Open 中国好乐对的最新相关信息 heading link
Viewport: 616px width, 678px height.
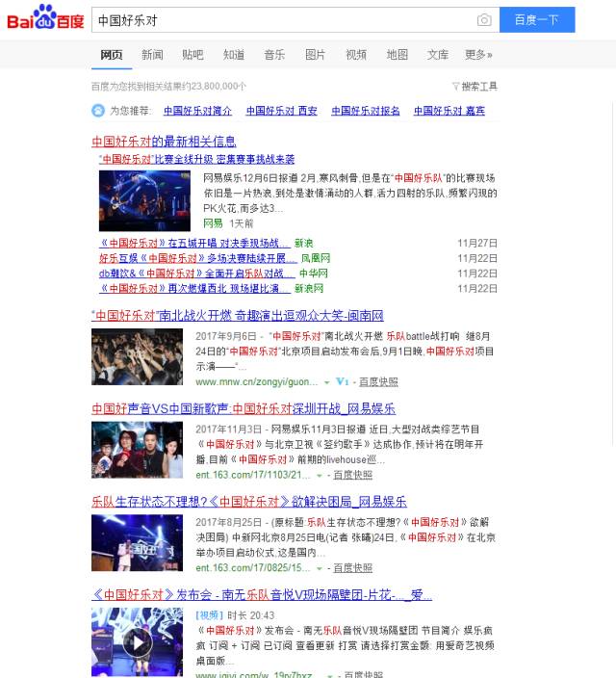point(164,142)
